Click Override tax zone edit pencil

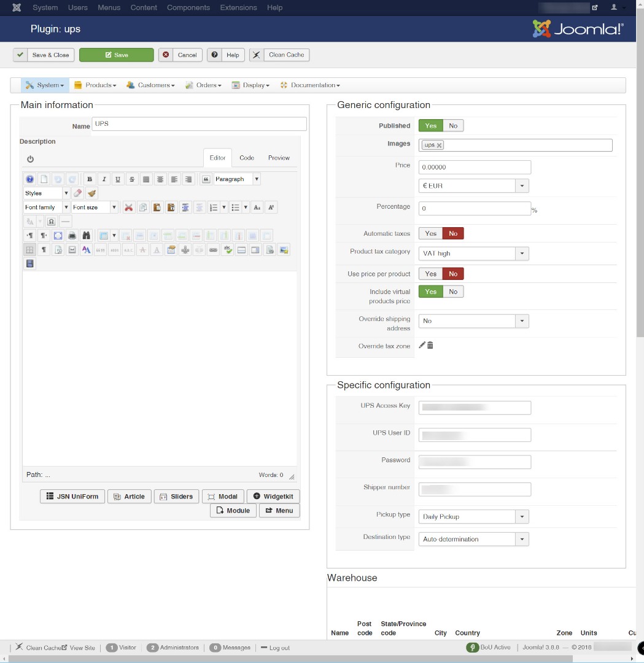[422, 345]
